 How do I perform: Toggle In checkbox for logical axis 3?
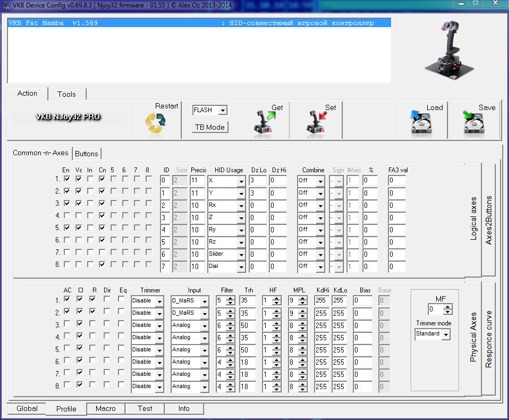point(90,203)
